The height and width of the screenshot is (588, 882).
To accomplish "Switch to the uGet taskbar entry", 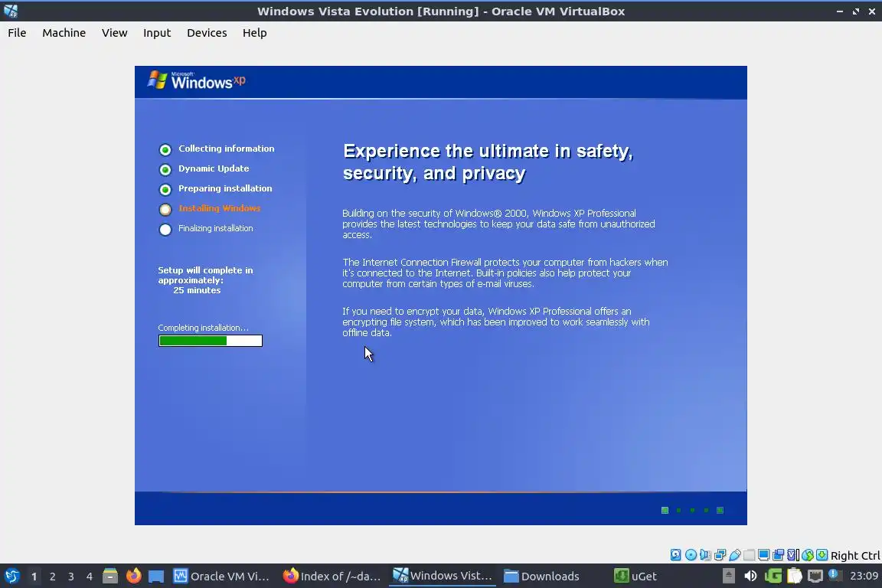I will click(x=635, y=576).
